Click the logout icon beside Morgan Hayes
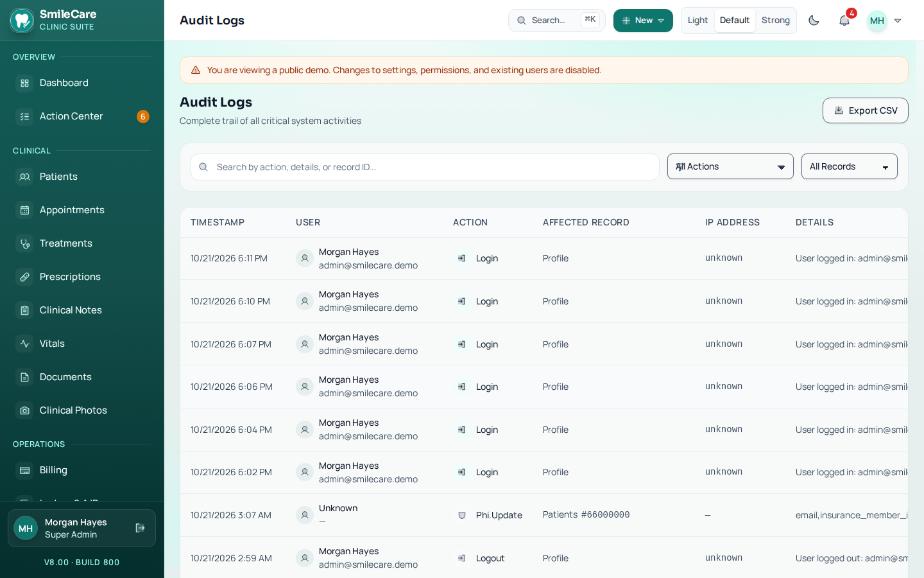 (x=140, y=528)
